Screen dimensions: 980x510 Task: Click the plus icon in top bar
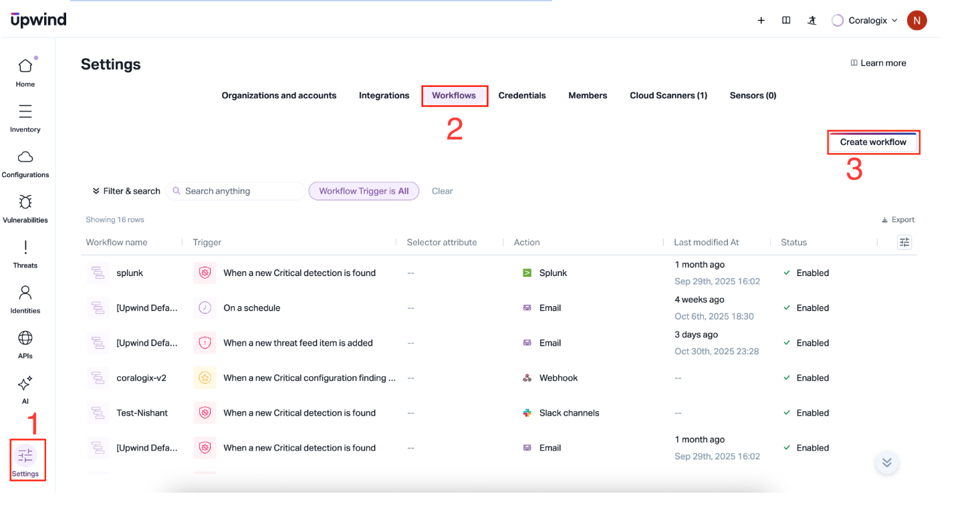(761, 21)
